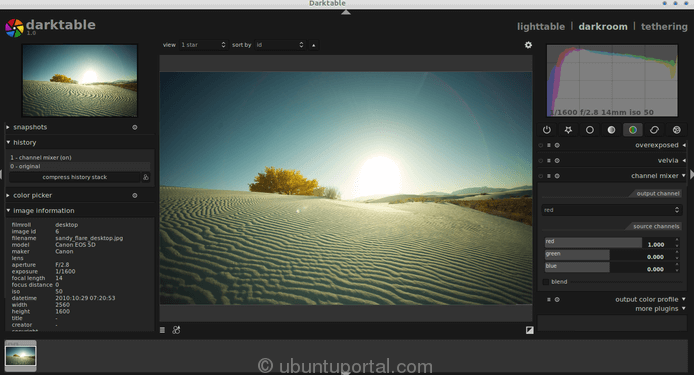Collapse the channel mixer module
The image size is (694, 375).
[x=684, y=176]
